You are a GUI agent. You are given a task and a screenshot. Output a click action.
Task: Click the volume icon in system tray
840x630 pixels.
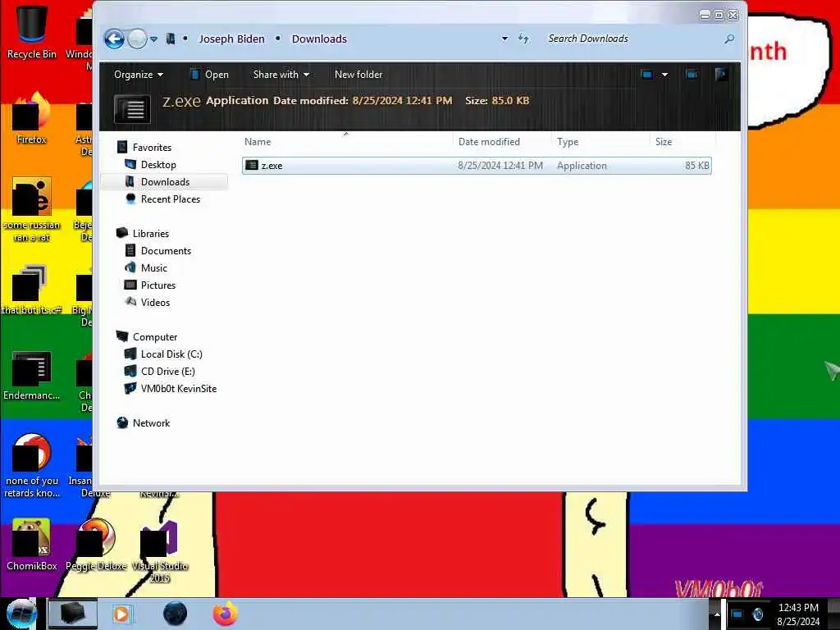click(x=757, y=614)
